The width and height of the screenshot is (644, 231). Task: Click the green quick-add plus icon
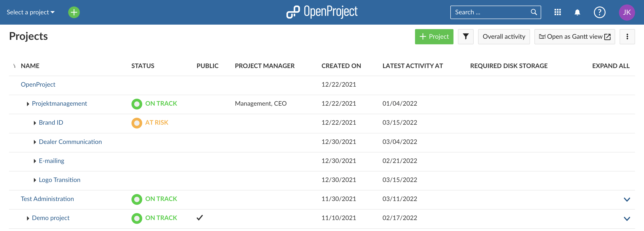click(74, 12)
